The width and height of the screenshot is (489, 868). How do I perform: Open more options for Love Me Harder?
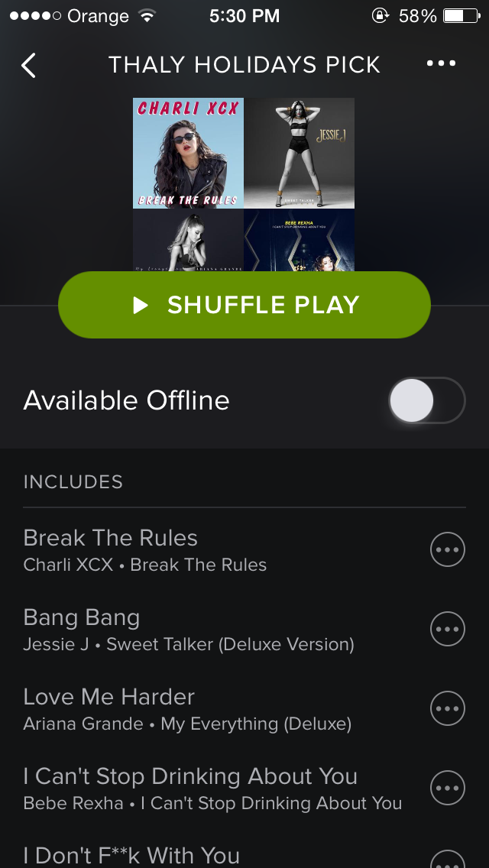click(448, 708)
